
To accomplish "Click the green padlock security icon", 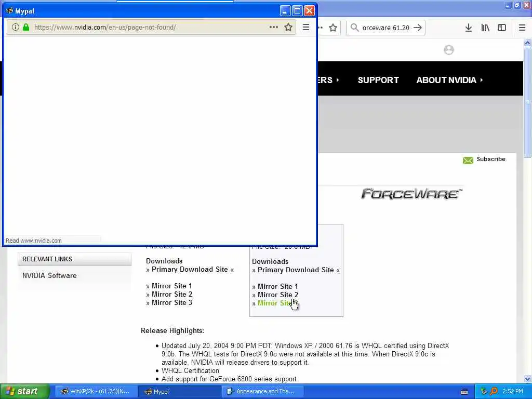I will pos(26,27).
